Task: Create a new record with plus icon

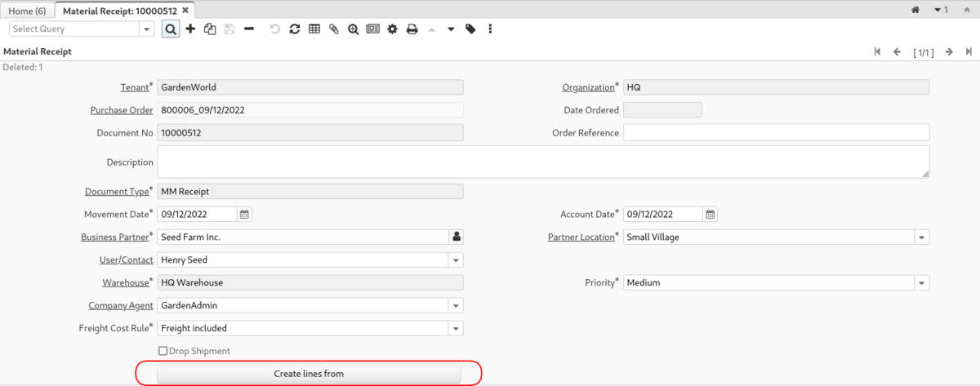Action: [190, 29]
